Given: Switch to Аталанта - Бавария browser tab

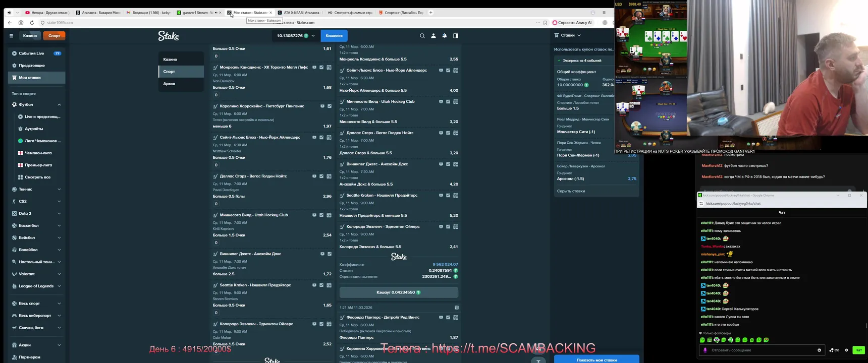Looking at the screenshot, I should click(98, 13).
